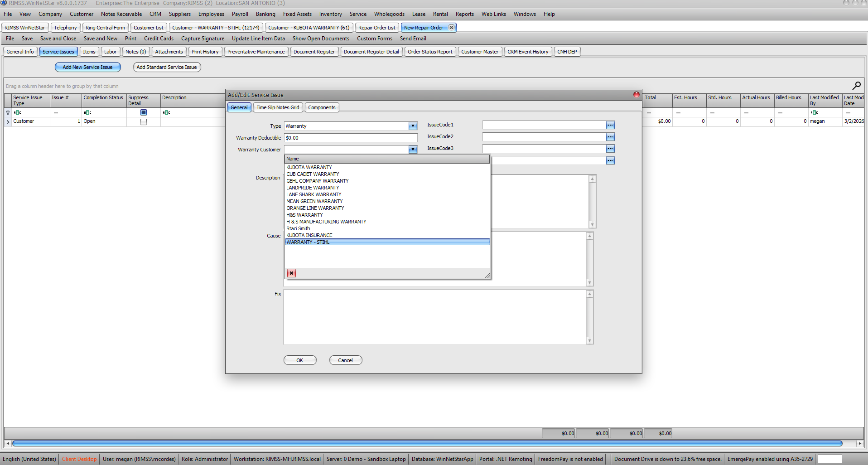Close the Add/Edit Service Issue dialog

(x=636, y=95)
